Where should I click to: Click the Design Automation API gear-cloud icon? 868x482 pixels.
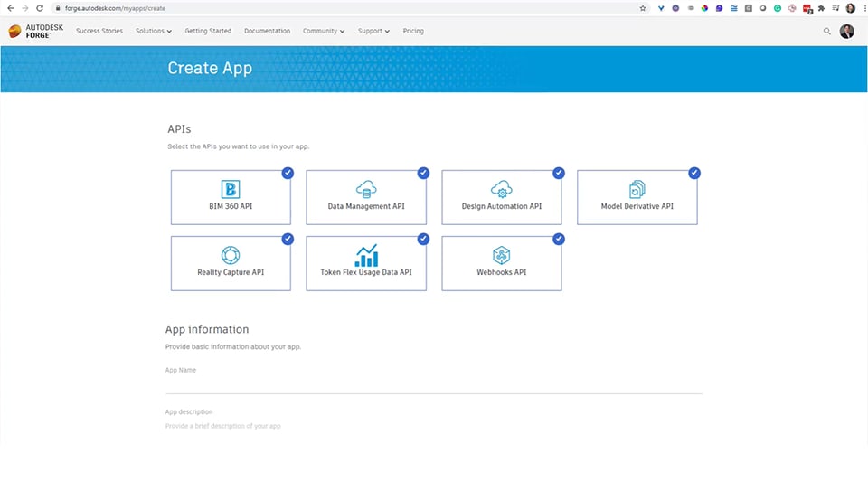click(x=502, y=189)
